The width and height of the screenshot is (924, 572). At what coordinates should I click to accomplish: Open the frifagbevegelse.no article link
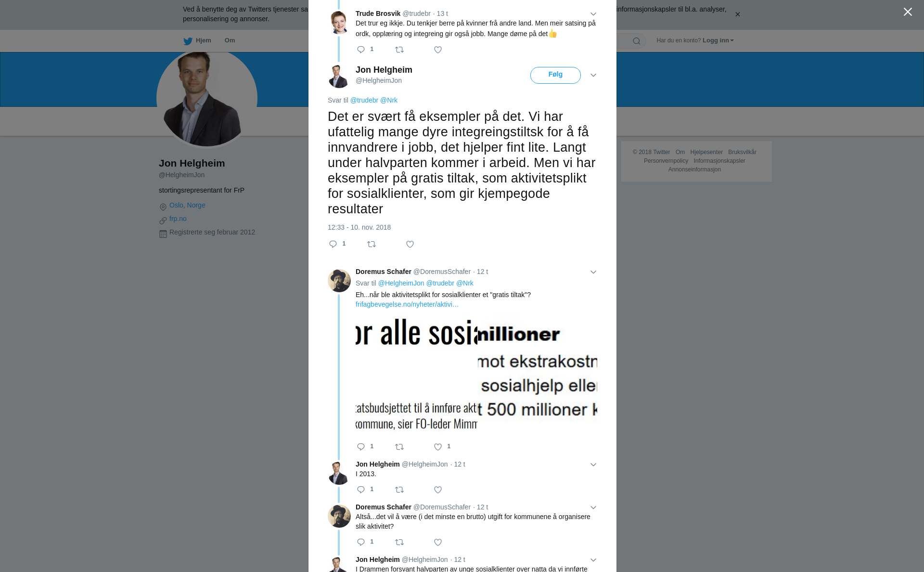[407, 304]
